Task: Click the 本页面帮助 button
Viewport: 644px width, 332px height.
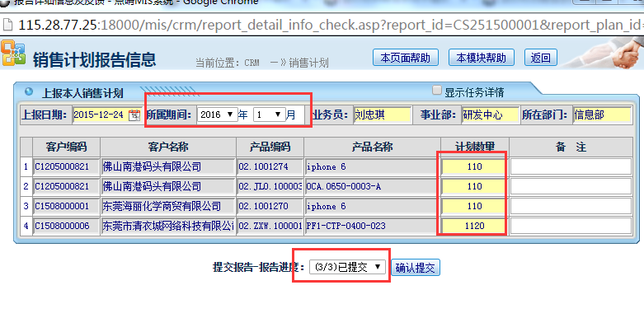Action: (x=406, y=58)
